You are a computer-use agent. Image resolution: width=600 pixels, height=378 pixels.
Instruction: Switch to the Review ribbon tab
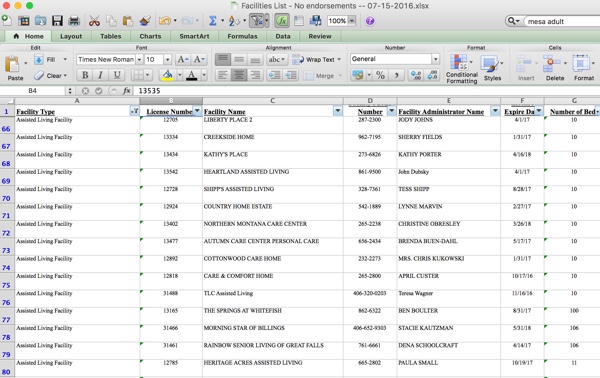click(x=320, y=36)
